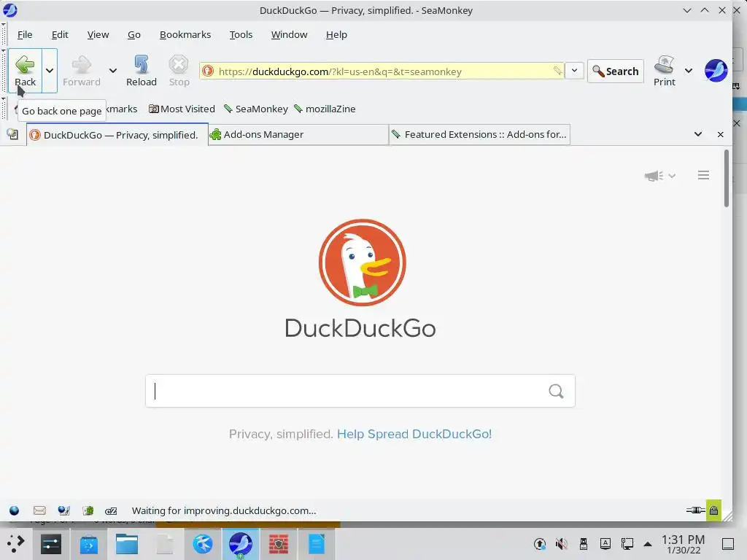
Task: Go back using the Back arrow button
Action: (26, 71)
